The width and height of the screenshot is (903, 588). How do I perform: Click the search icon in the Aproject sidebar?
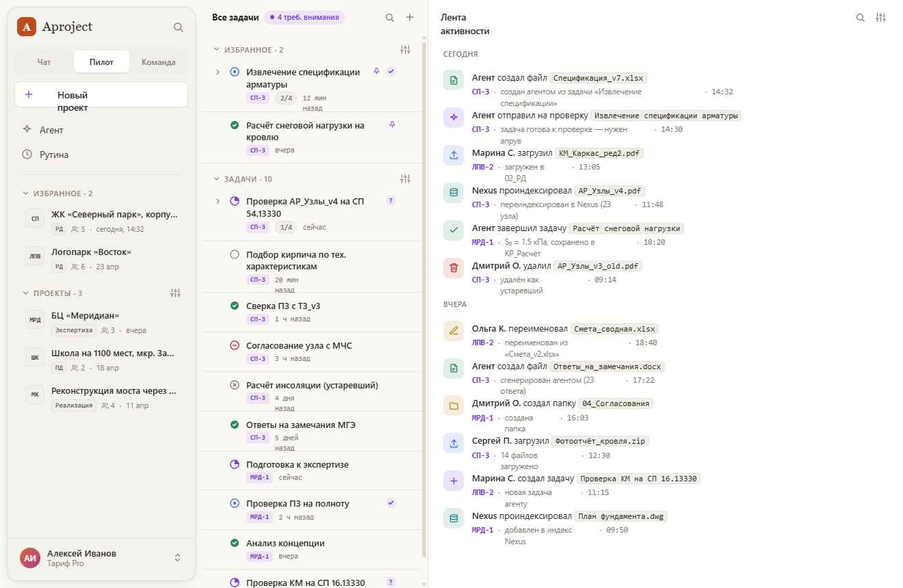(x=178, y=27)
